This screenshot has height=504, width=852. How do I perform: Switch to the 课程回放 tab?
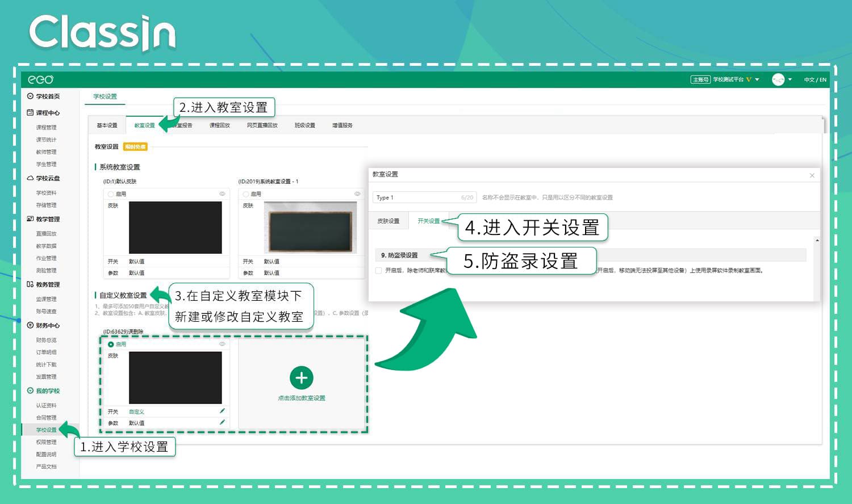[219, 125]
